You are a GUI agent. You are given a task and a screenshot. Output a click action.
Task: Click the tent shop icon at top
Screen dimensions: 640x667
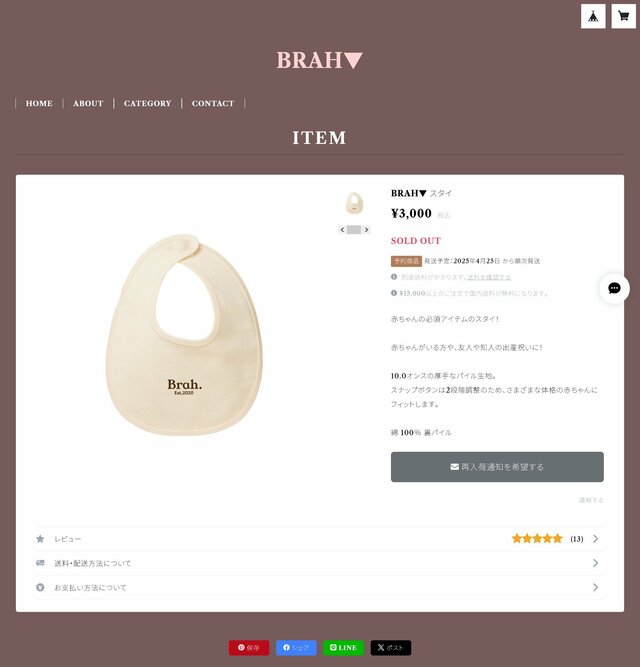(593, 16)
